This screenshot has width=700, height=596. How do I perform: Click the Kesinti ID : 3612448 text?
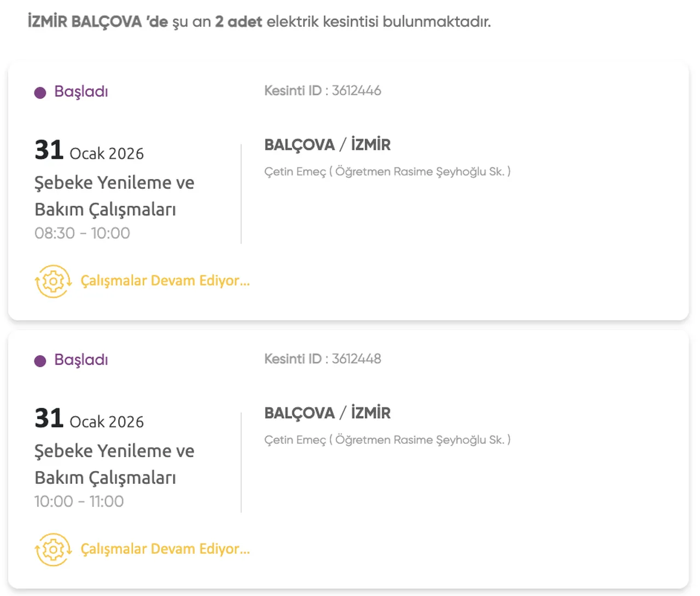[x=323, y=359]
